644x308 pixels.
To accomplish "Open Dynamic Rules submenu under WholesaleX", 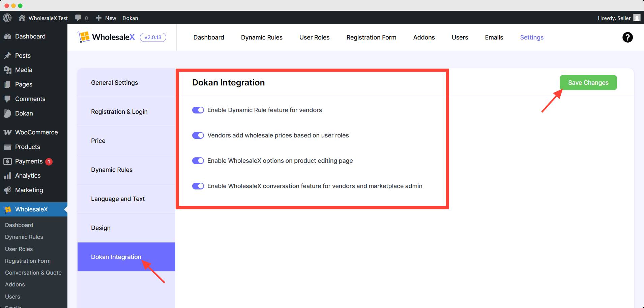I will 24,237.
